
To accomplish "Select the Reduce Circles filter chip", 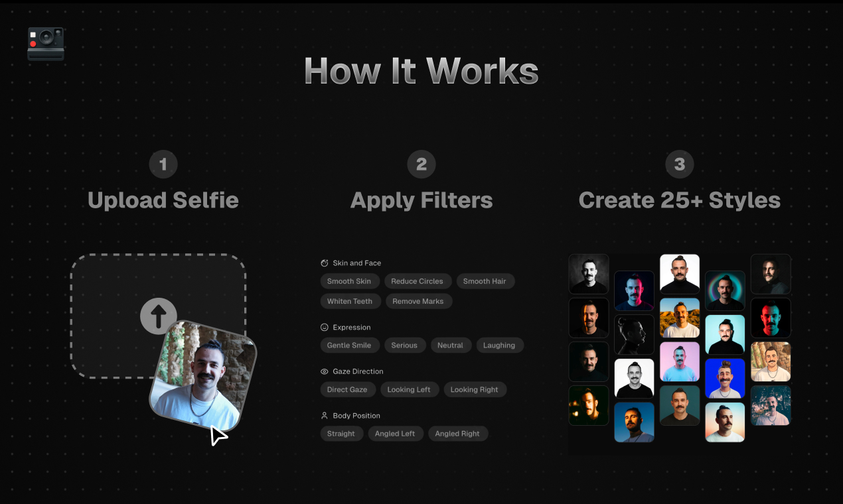I will point(418,281).
